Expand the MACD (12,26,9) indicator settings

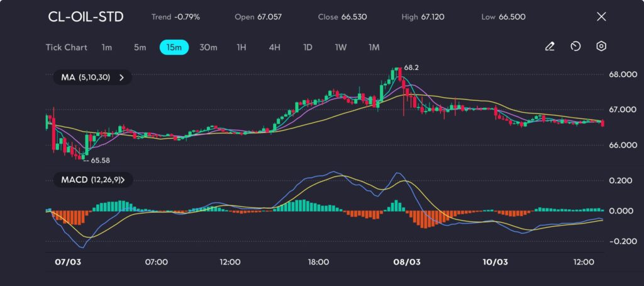coord(92,180)
